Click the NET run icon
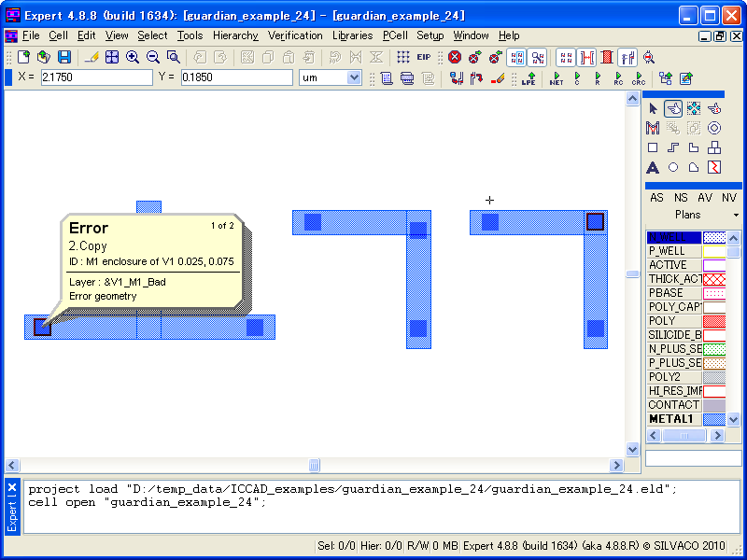747x560 pixels. pos(557,78)
